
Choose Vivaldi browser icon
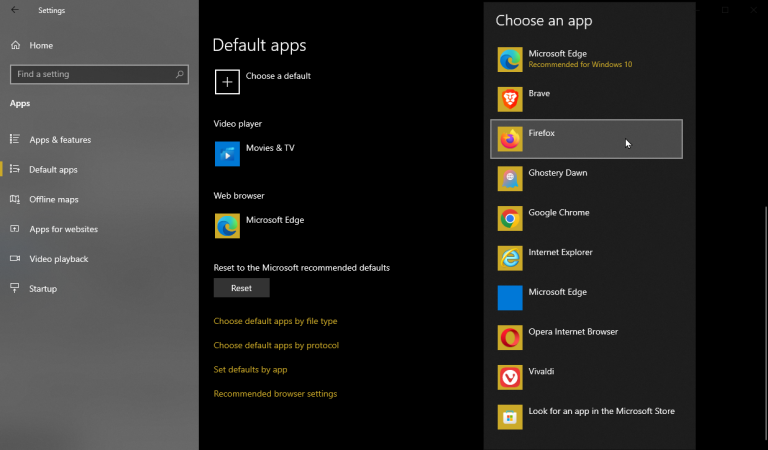coord(510,377)
